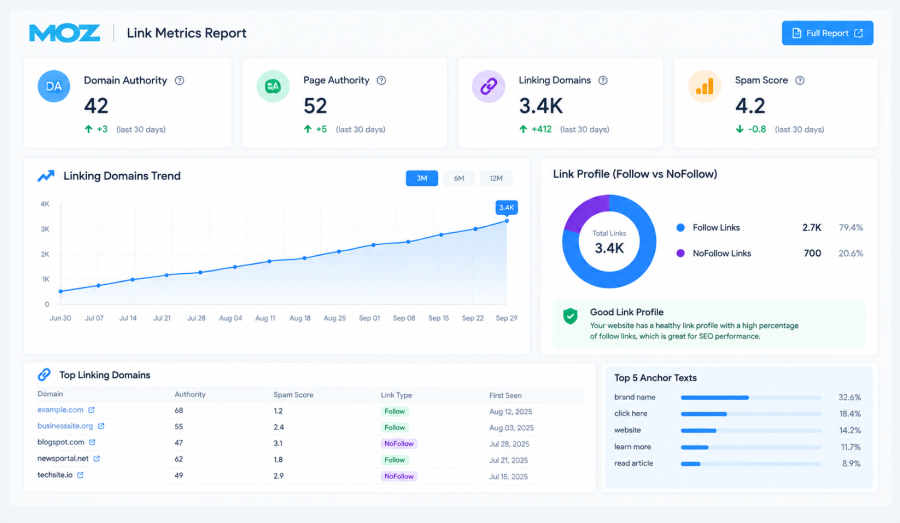The height and width of the screenshot is (523, 900).
Task: Click the 700 NoFollow Links count
Action: tap(812, 253)
